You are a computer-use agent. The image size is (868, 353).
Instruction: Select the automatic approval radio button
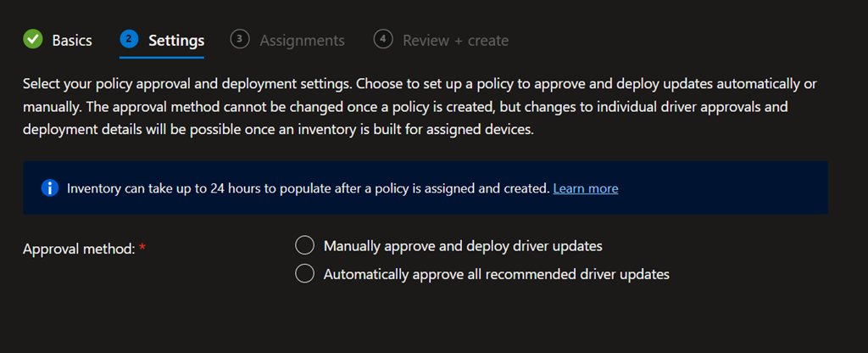pos(304,274)
